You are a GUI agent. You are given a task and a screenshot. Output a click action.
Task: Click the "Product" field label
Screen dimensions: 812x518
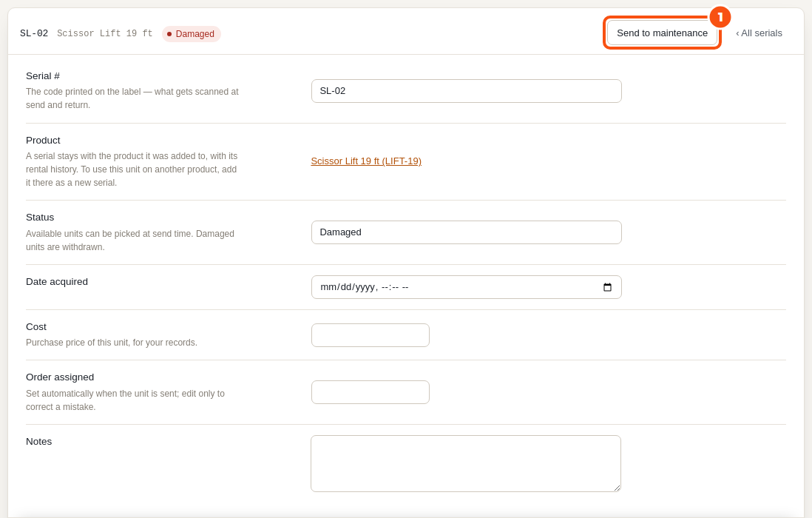43,141
